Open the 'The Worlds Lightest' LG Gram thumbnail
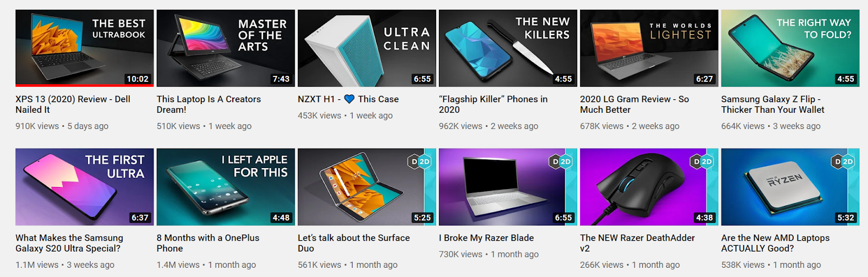 pyautogui.click(x=649, y=48)
